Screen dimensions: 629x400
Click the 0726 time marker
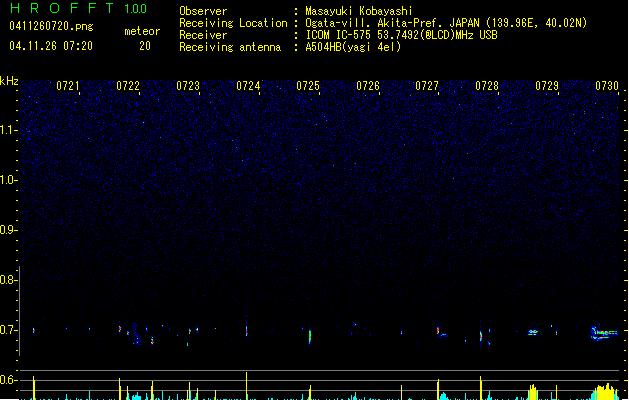coord(368,86)
